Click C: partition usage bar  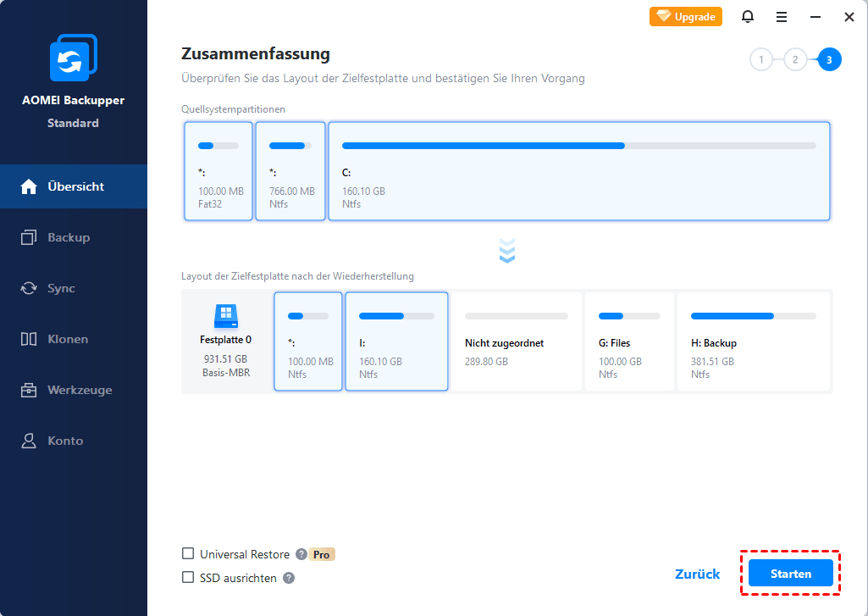[579, 146]
